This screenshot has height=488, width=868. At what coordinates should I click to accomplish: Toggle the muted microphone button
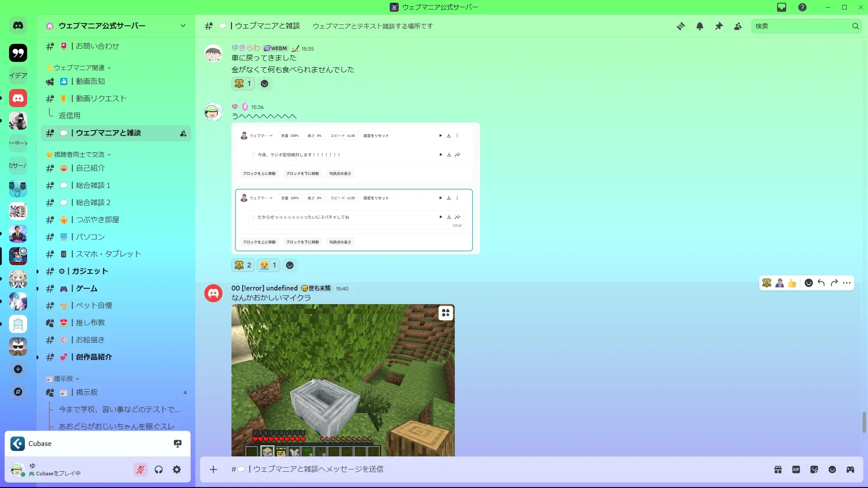[x=141, y=469]
